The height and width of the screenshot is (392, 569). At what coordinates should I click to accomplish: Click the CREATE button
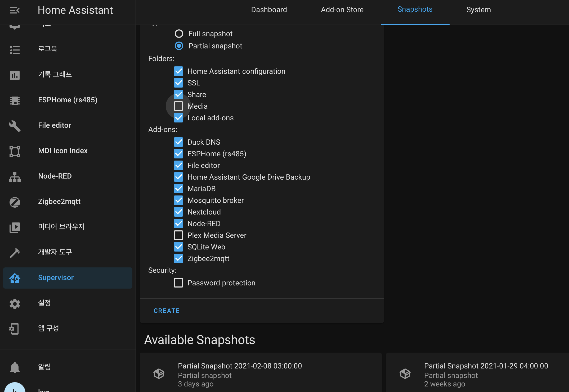tap(167, 311)
